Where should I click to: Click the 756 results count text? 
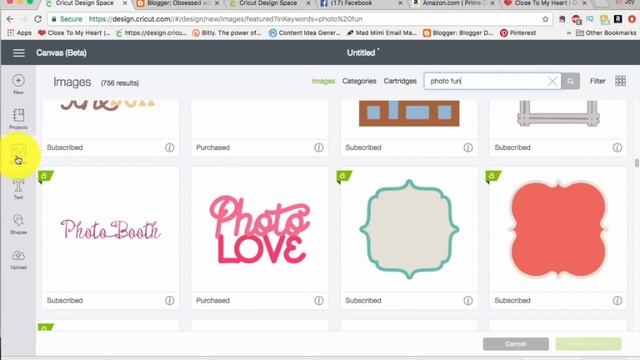pyautogui.click(x=120, y=83)
